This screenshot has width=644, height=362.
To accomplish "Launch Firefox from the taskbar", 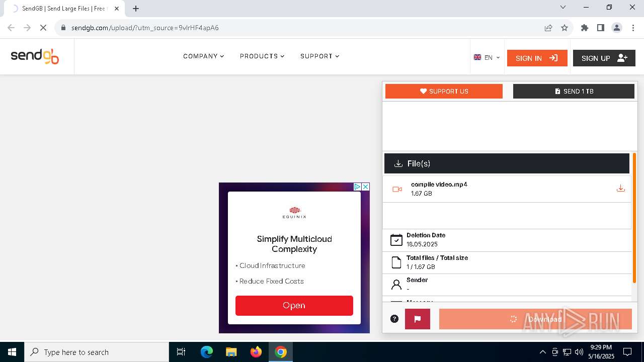I will click(x=256, y=352).
